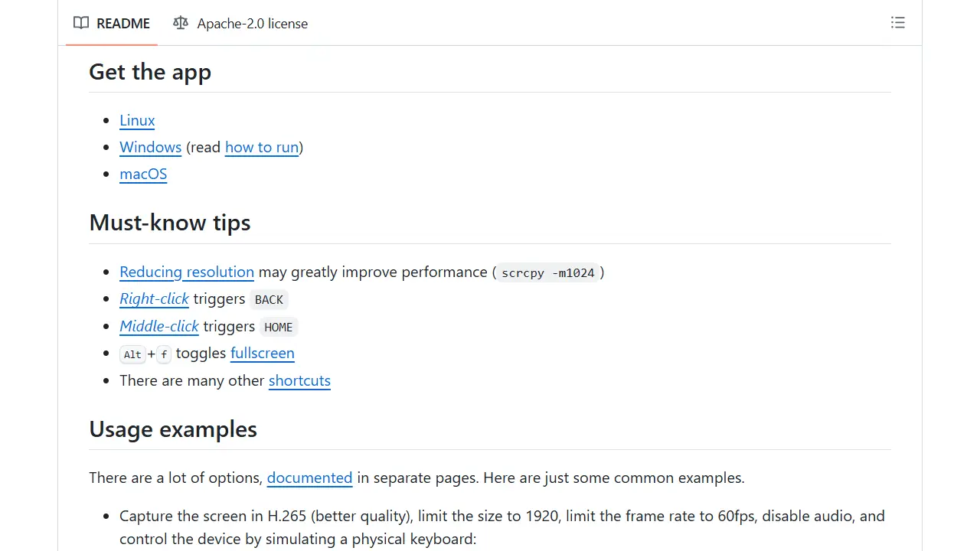The image size is (980, 551).
Task: Click the license scale icon
Action: 181,23
